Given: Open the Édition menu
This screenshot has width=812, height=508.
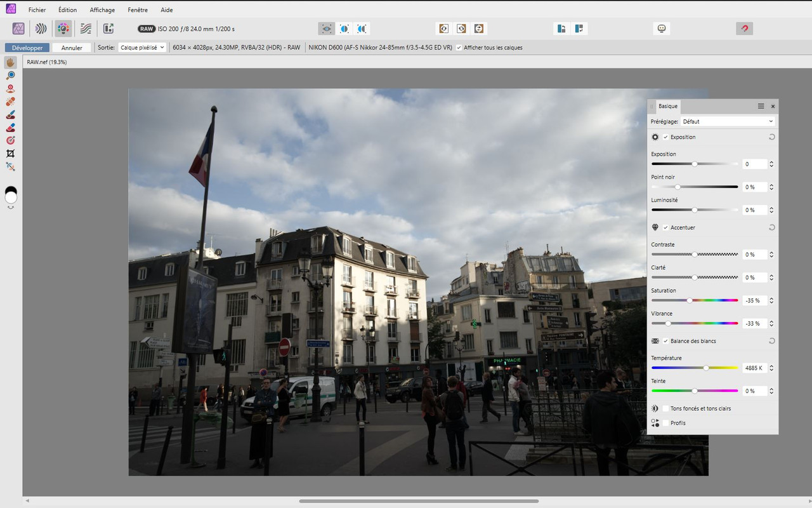Looking at the screenshot, I should coord(67,10).
